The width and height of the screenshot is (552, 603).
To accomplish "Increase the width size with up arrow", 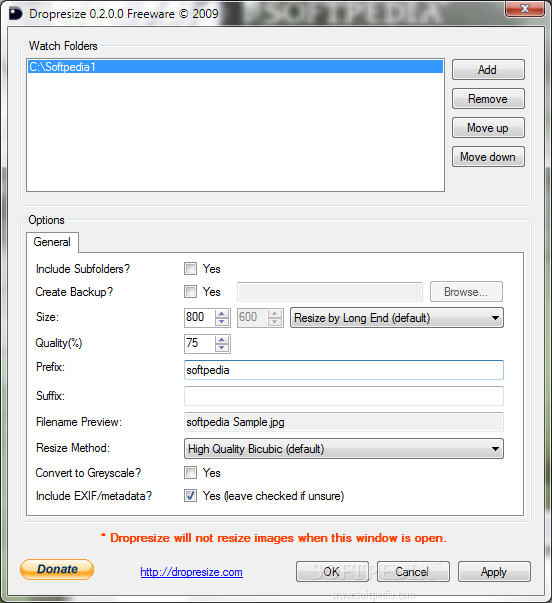I will pos(222,313).
